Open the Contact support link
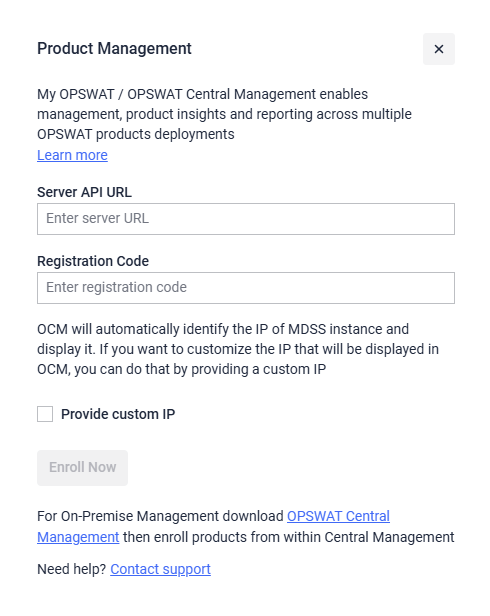This screenshot has height=616, width=490. (160, 569)
